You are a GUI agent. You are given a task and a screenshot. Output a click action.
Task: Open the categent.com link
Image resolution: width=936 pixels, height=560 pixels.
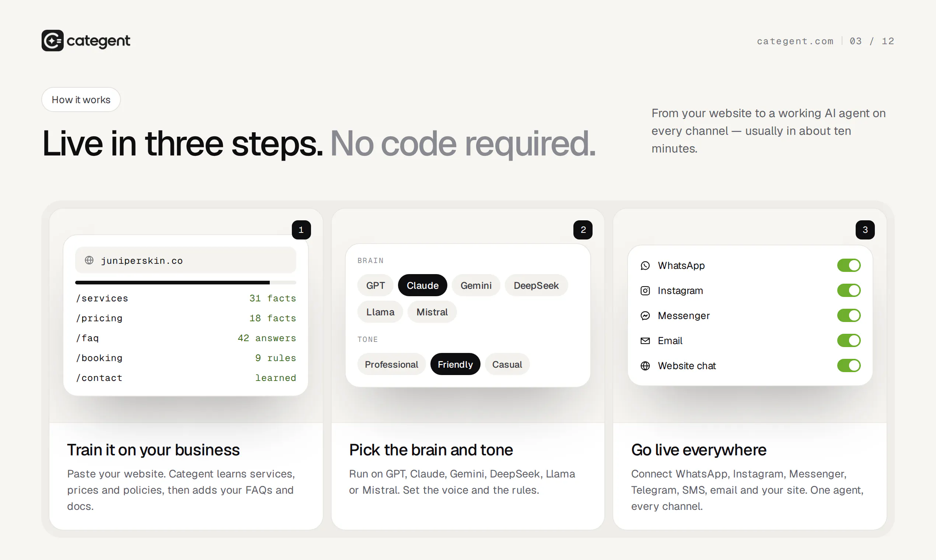(795, 41)
